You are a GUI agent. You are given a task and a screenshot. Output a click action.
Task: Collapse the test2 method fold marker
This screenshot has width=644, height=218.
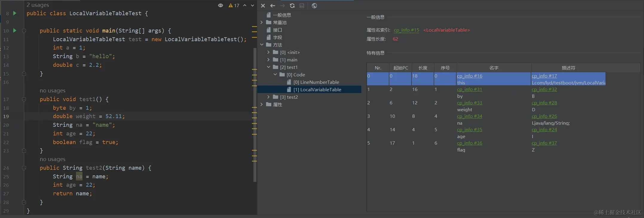[24, 168]
